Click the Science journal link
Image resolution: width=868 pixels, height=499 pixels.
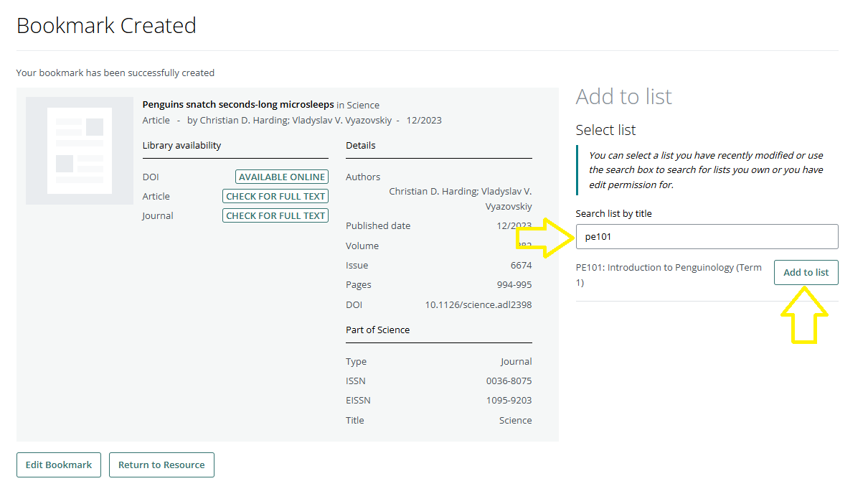(362, 104)
